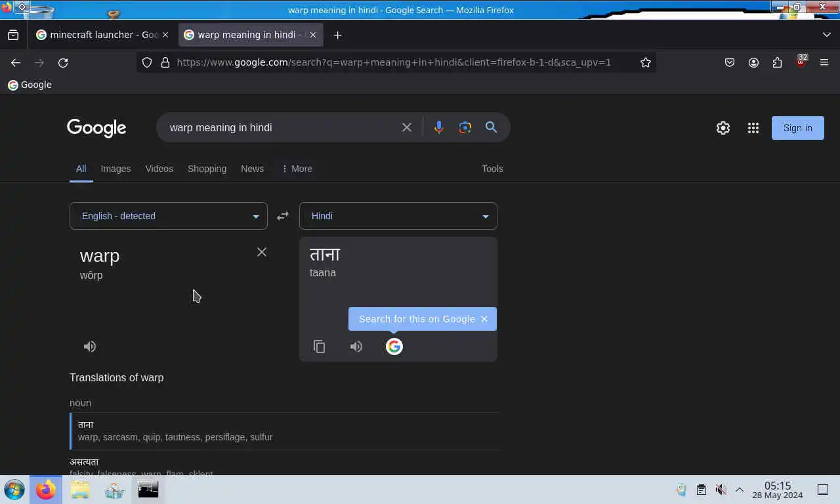
Task: Submit search with magnifier icon
Action: [491, 127]
